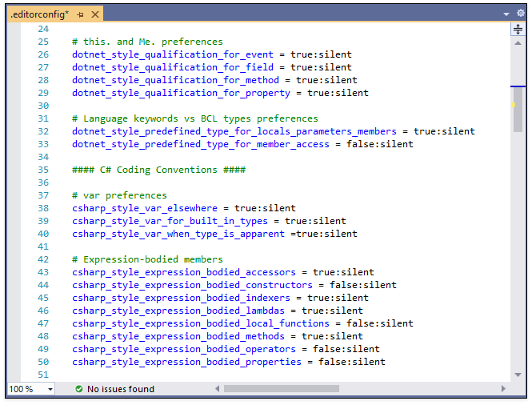Click the No issues found status text

pyautogui.click(x=121, y=389)
